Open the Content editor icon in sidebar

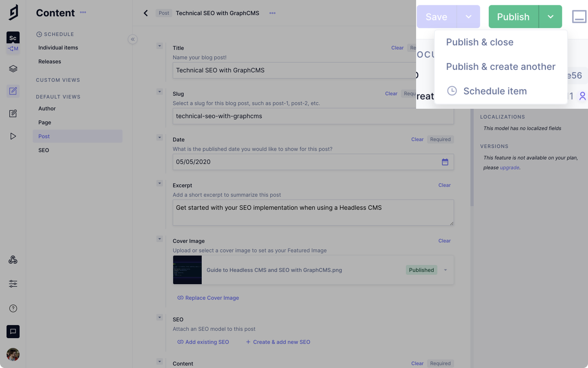tap(13, 91)
